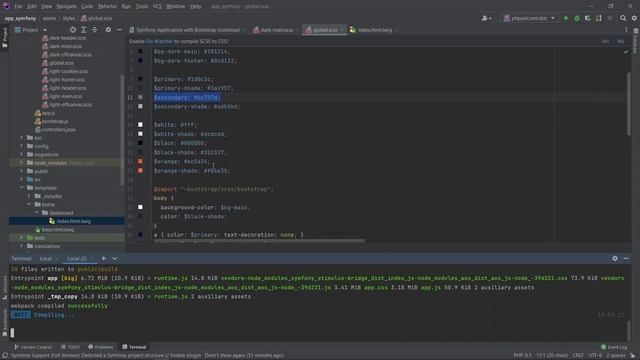Open the Problems tool window tab
Image resolution: width=640 pixels, height=360 pixels.
(101, 347)
